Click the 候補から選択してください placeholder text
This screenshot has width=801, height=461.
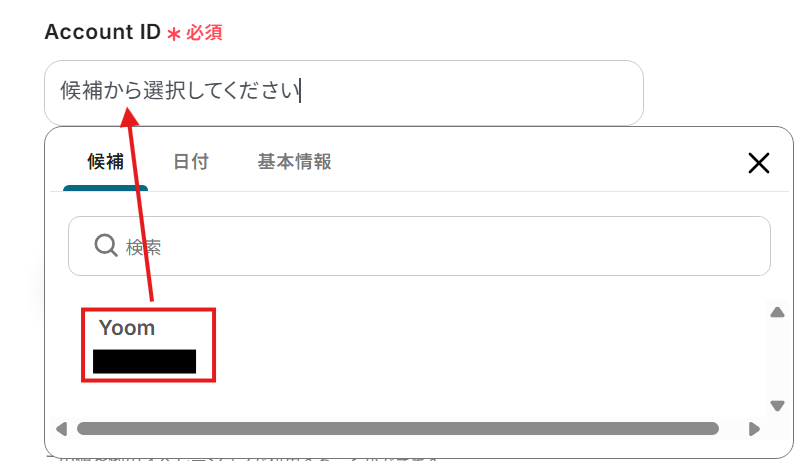pos(179,90)
